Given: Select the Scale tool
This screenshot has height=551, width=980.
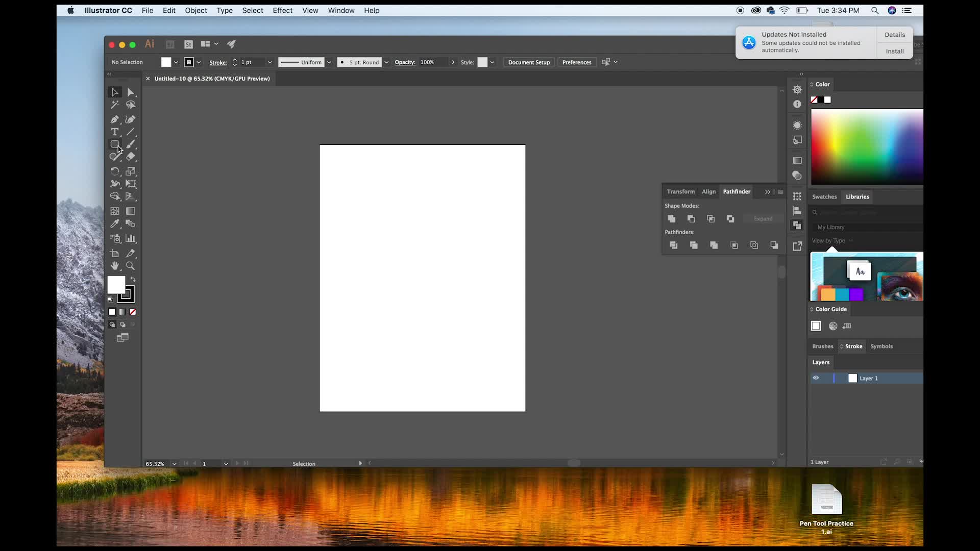Looking at the screenshot, I should coord(131,171).
